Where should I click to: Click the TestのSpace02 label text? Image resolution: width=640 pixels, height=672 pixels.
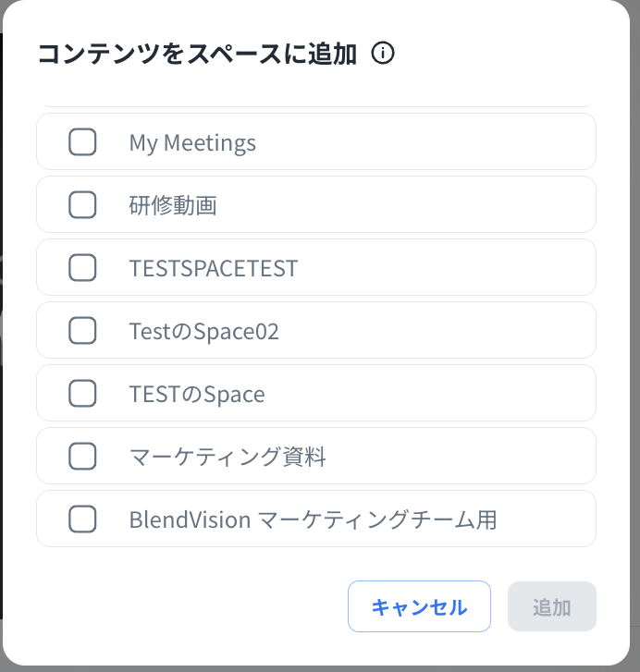[204, 331]
